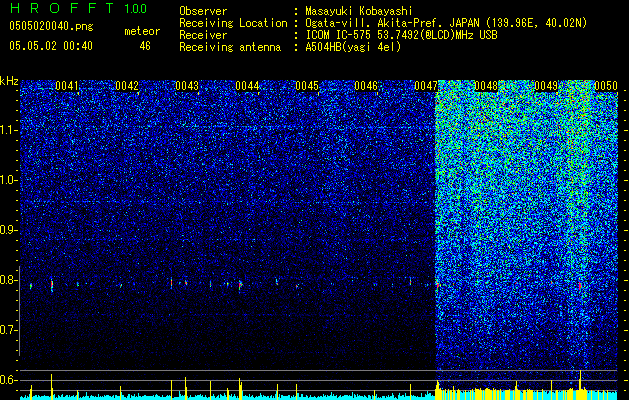This screenshot has height=400, width=629.
Task: Click the 0.7 kHz axis label
Action: click(9, 330)
